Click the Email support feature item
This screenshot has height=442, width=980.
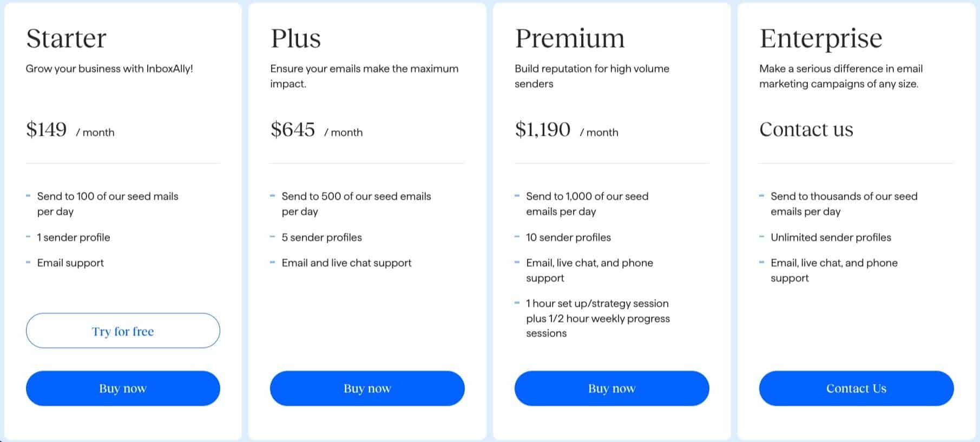tap(70, 263)
